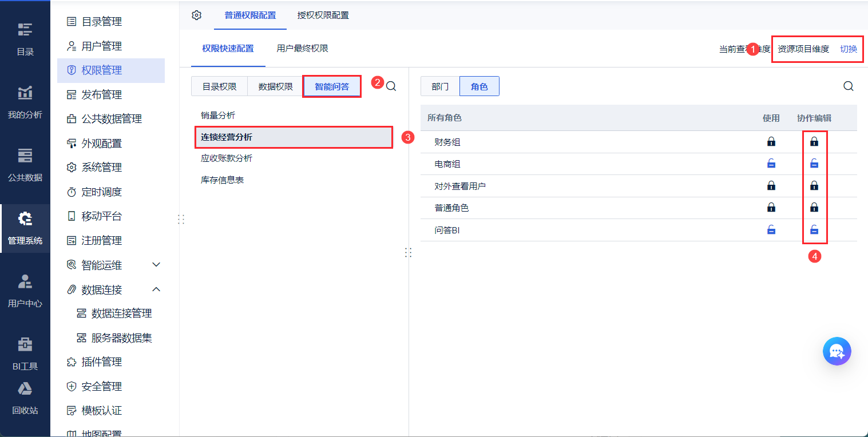The width and height of the screenshot is (868, 437).
Task: Collapse the 数据连接 menu chevron
Action: [156, 289]
